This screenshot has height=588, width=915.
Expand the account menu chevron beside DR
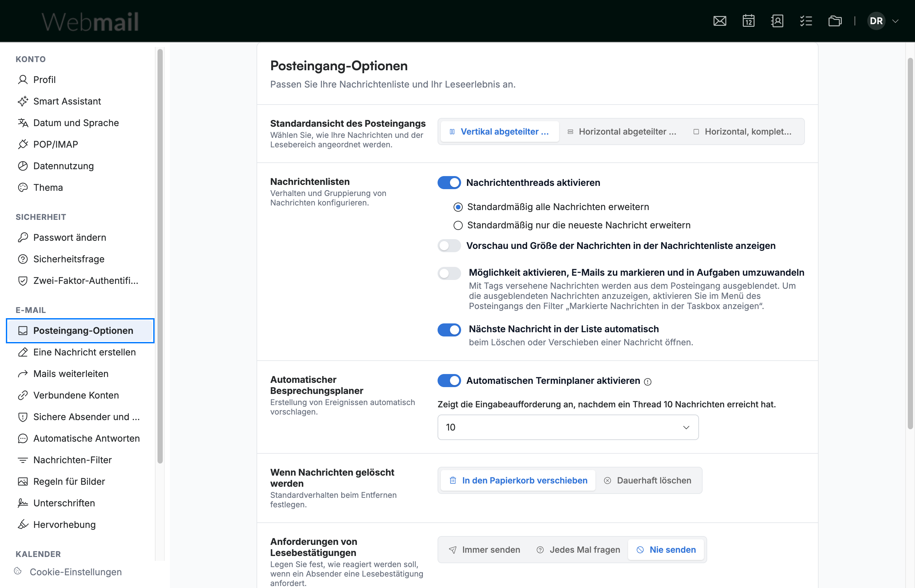tap(895, 21)
